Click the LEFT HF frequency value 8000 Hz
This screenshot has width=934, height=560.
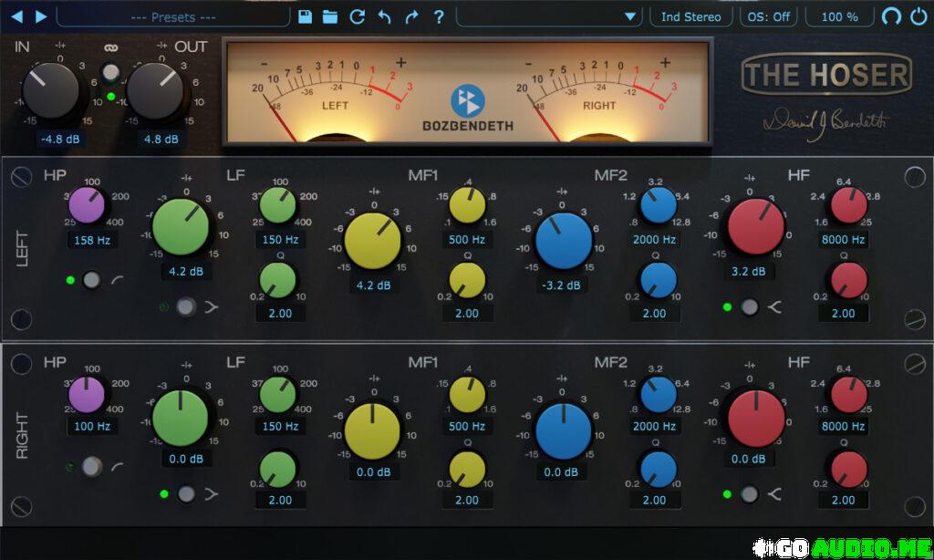pyautogui.click(x=843, y=240)
